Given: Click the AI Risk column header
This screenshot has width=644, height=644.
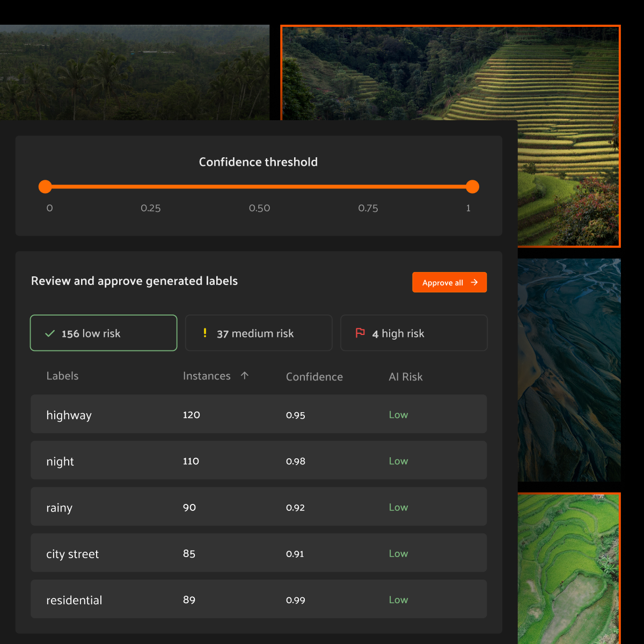Looking at the screenshot, I should 406,377.
